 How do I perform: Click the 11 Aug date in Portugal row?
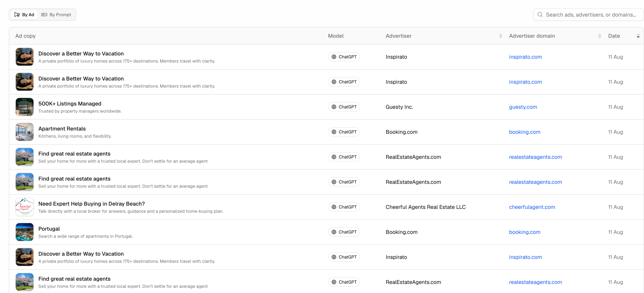tap(616, 232)
